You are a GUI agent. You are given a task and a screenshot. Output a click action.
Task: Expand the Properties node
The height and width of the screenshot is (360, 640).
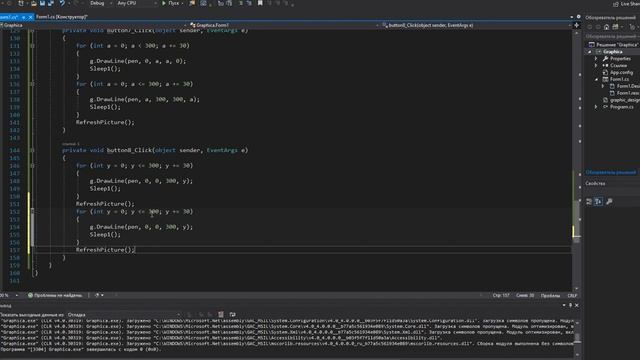point(596,59)
